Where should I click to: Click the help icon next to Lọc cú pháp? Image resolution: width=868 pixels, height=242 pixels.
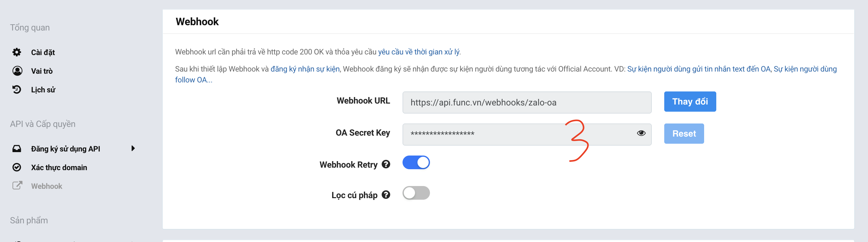pos(386,195)
